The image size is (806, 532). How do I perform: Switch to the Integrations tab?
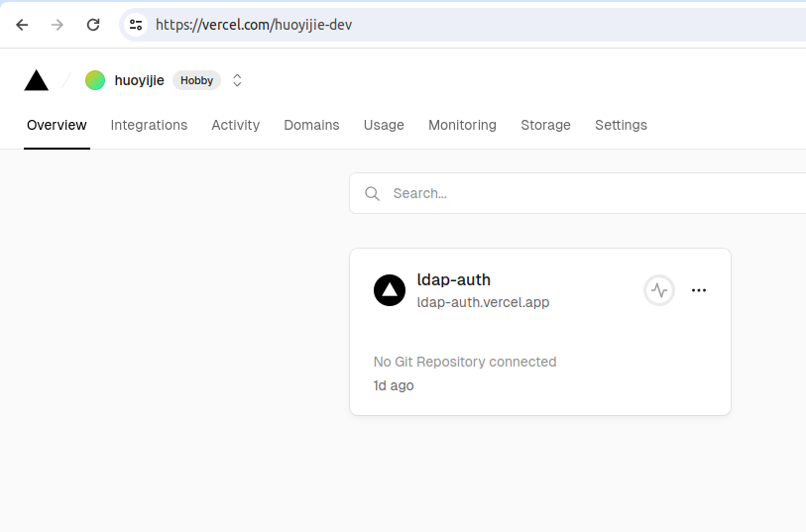coord(149,125)
